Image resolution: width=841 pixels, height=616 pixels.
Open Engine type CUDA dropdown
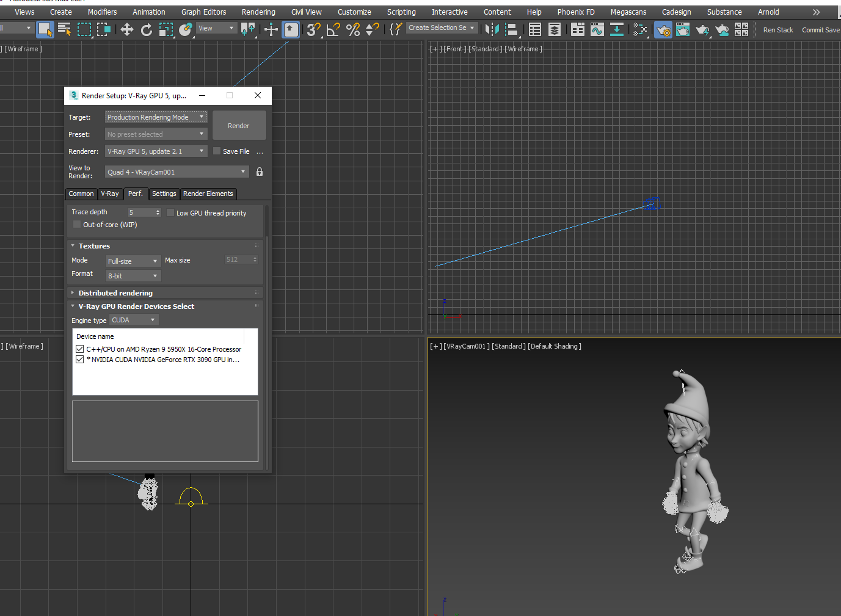[x=134, y=320]
